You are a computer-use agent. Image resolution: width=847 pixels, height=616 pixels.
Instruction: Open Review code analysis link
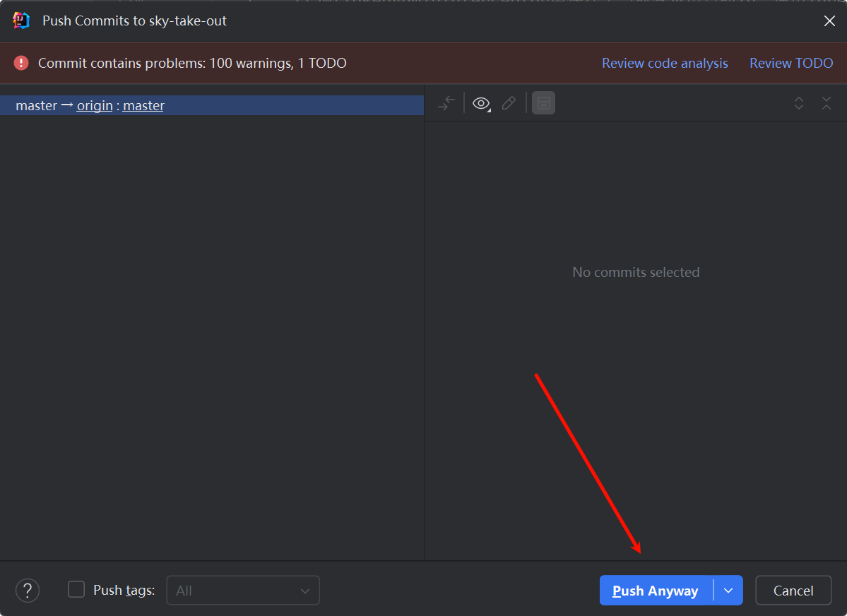(665, 63)
